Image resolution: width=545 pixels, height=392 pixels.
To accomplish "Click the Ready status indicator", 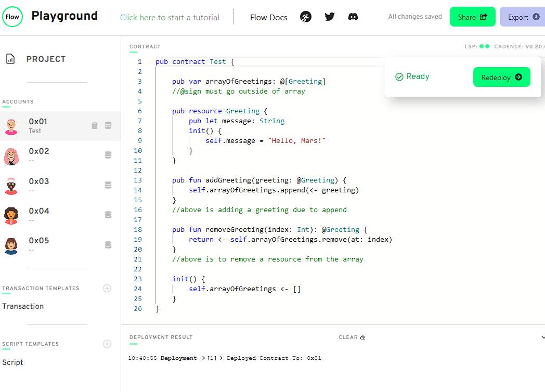I will pos(412,76).
